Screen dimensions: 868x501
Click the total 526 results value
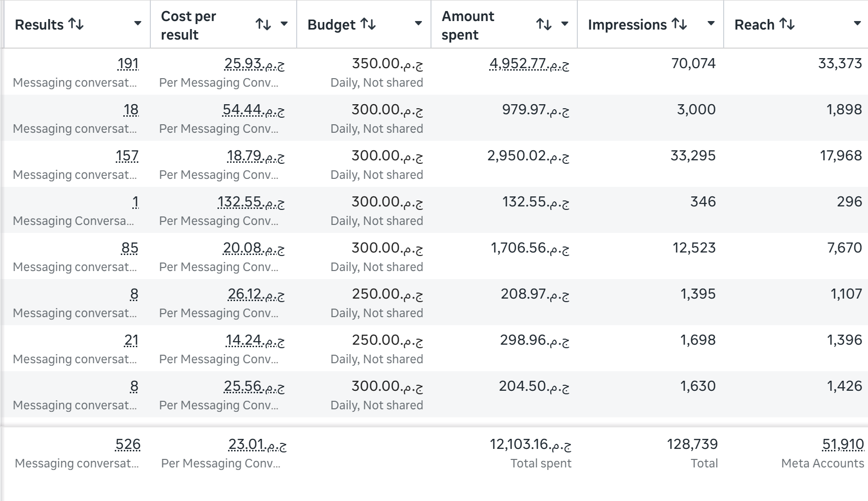(x=128, y=444)
